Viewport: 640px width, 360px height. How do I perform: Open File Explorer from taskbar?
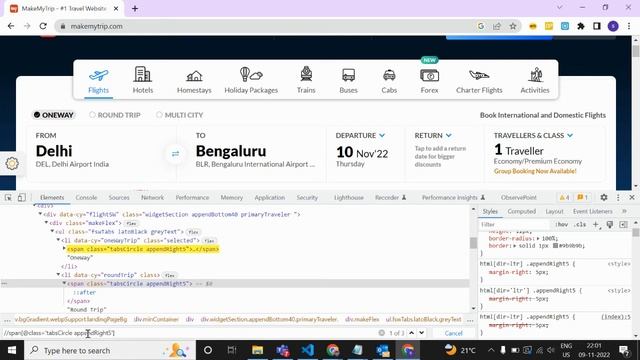pyautogui.click(x=257, y=350)
